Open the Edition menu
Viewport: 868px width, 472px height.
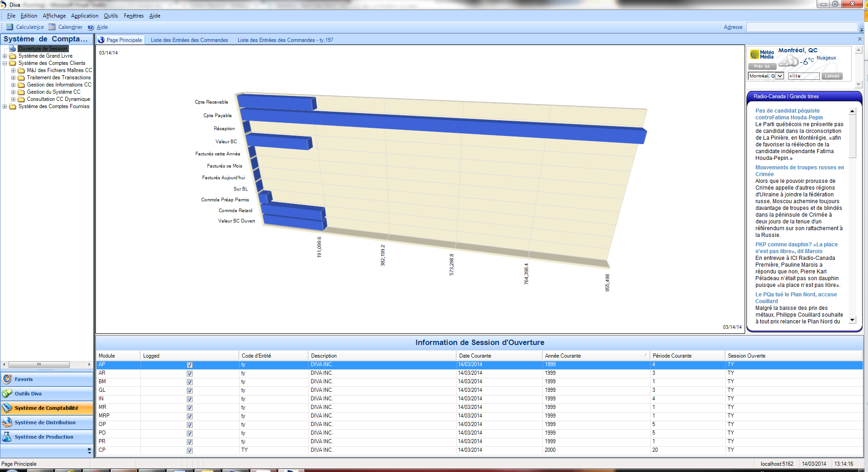pyautogui.click(x=29, y=16)
